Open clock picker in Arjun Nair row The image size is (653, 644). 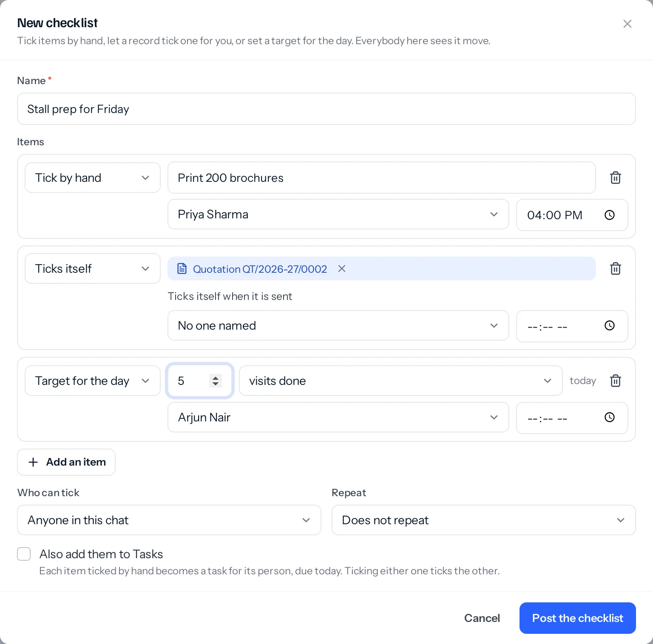[x=610, y=417]
